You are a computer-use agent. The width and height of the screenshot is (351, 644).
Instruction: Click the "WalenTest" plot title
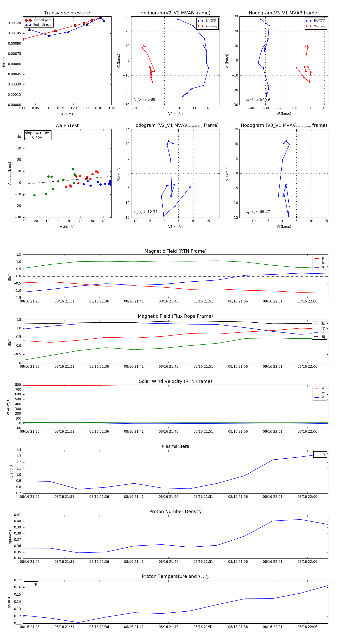67,125
